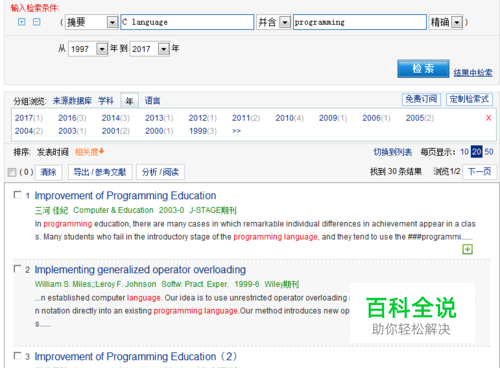Check result 1 Improvement of Programming Education

[17, 195]
